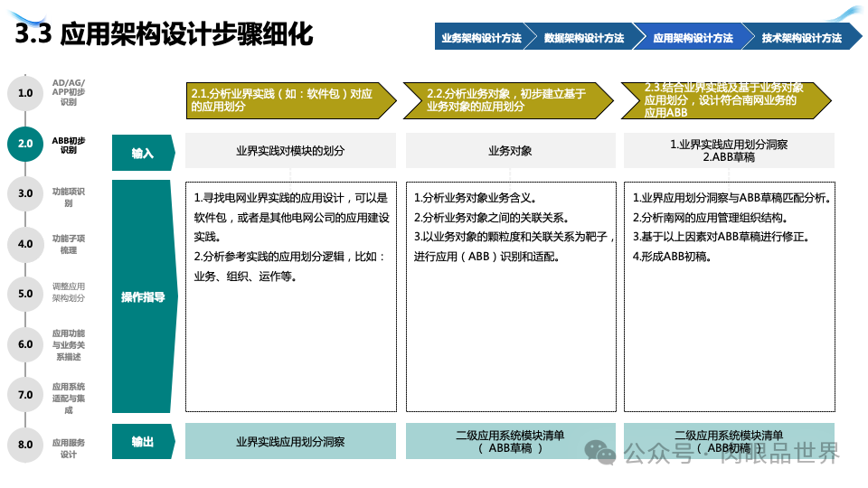Click the 业务对象 input cell
This screenshot has height=488, width=868.
coord(510,151)
